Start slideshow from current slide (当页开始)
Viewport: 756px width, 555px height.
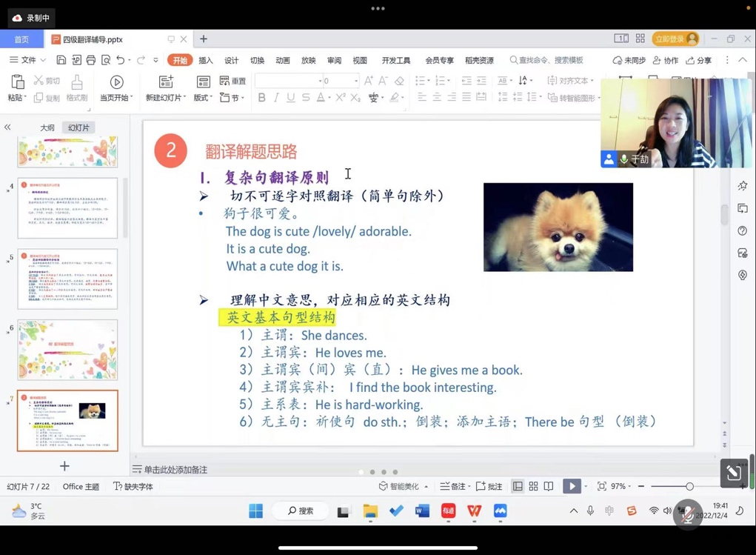[116, 82]
